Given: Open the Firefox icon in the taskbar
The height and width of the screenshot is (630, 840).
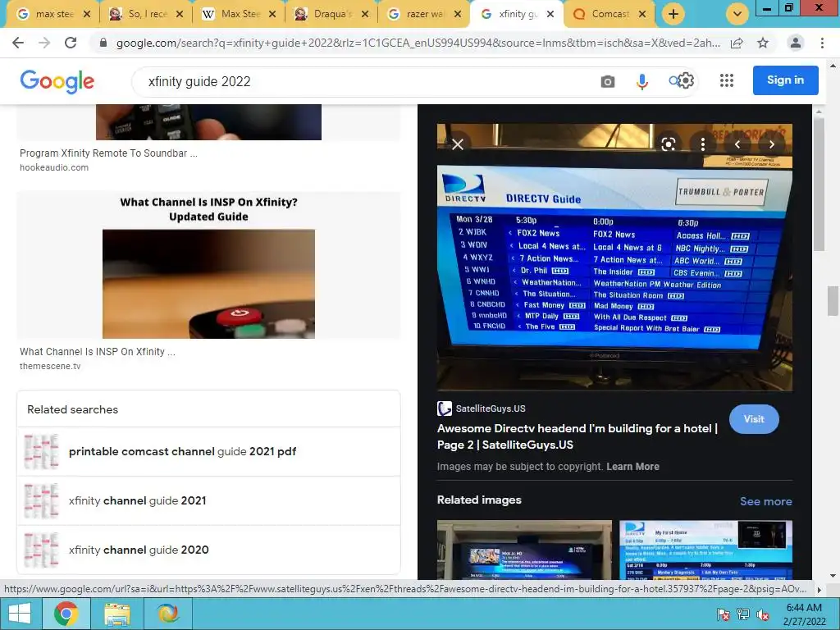Looking at the screenshot, I should [167, 614].
